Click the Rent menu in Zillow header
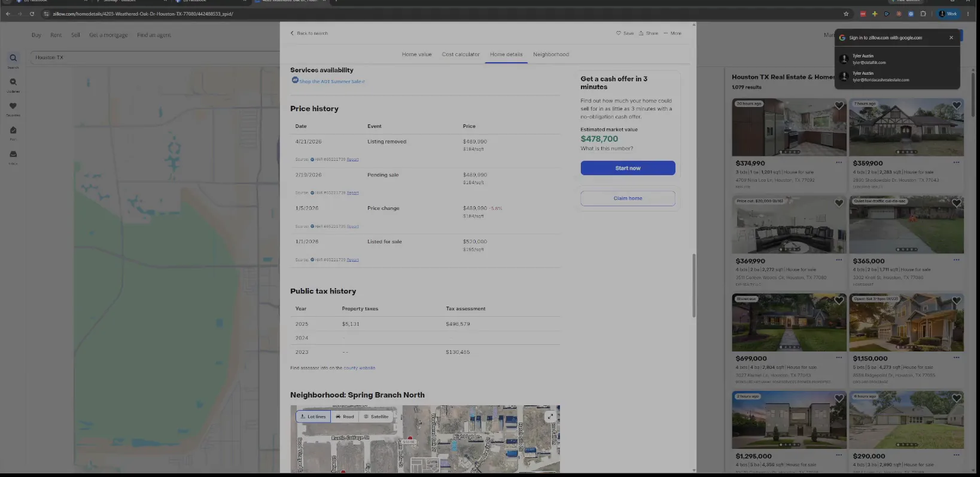 tap(56, 35)
